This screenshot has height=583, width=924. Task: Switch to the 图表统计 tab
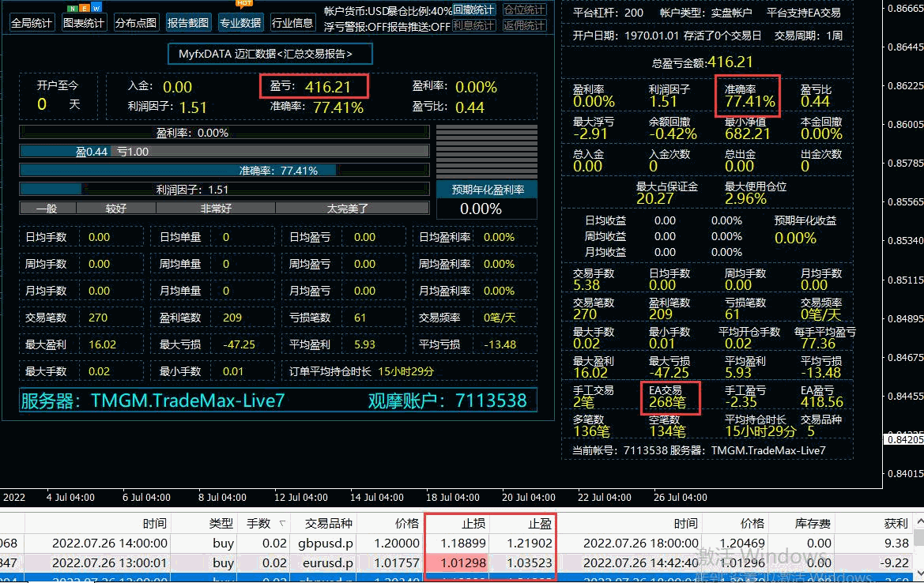pyautogui.click(x=84, y=23)
